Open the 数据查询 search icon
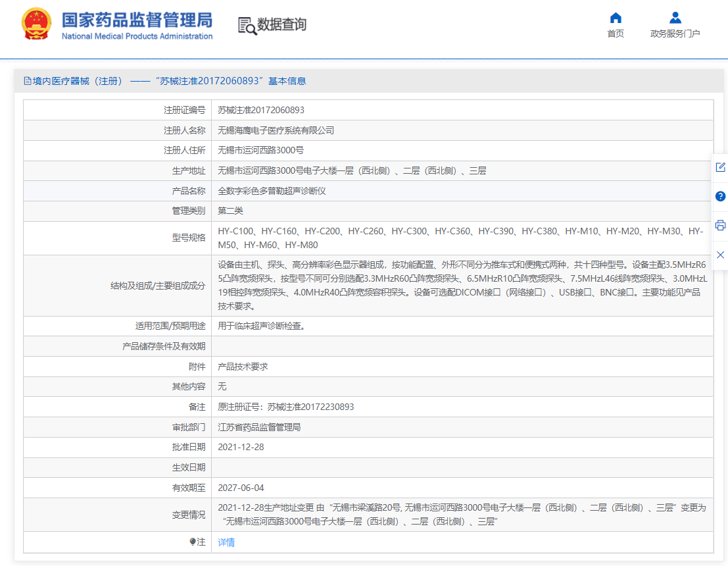 [247, 26]
